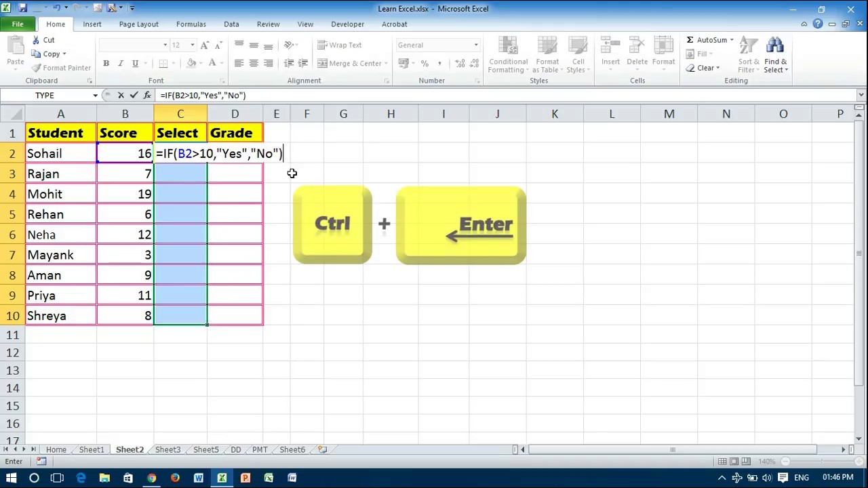Expand the Name Box dropdown arrow
The image size is (868, 488).
tap(95, 96)
